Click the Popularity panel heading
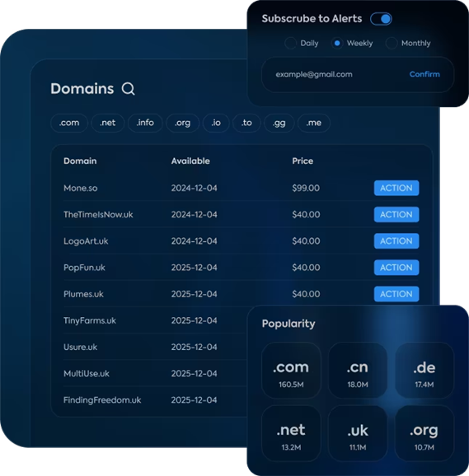Image resolution: width=469 pixels, height=476 pixels. coord(288,324)
